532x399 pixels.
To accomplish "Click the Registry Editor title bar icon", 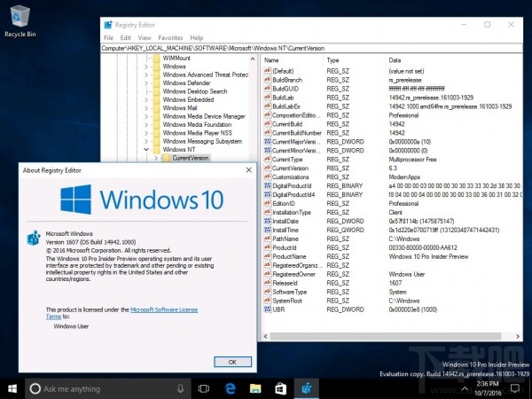I will pyautogui.click(x=108, y=25).
